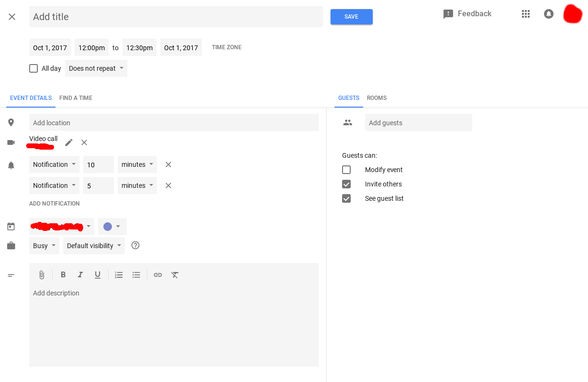Click the Save button
Viewport: 588px width, 382px height.
351,17
